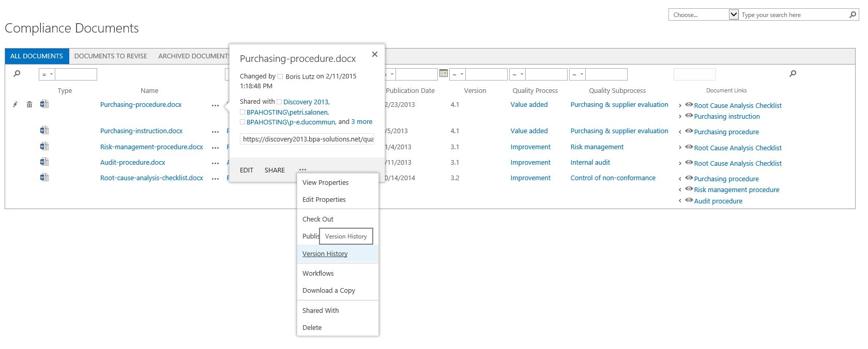Click the pencil edit icon for Purchasing-procedure.docx
868x349 pixels.
point(15,104)
